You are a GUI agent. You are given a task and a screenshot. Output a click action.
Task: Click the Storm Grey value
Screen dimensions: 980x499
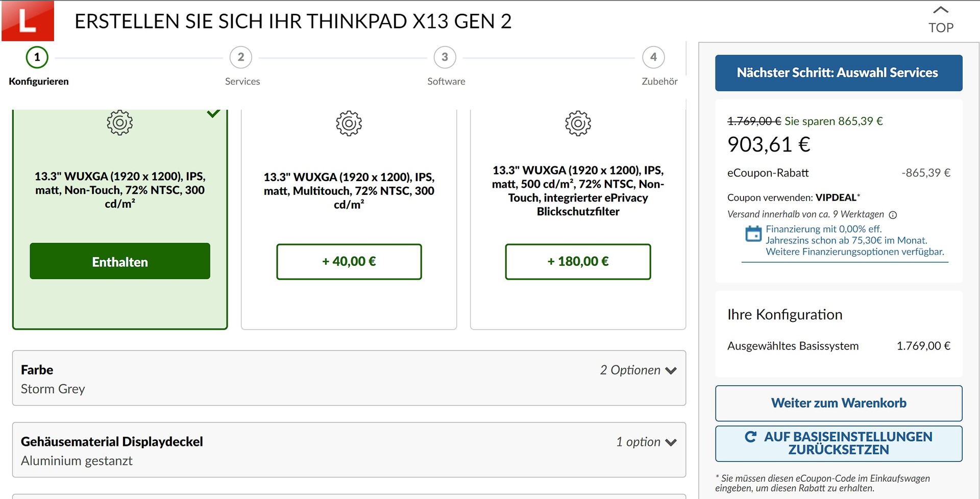(x=53, y=389)
